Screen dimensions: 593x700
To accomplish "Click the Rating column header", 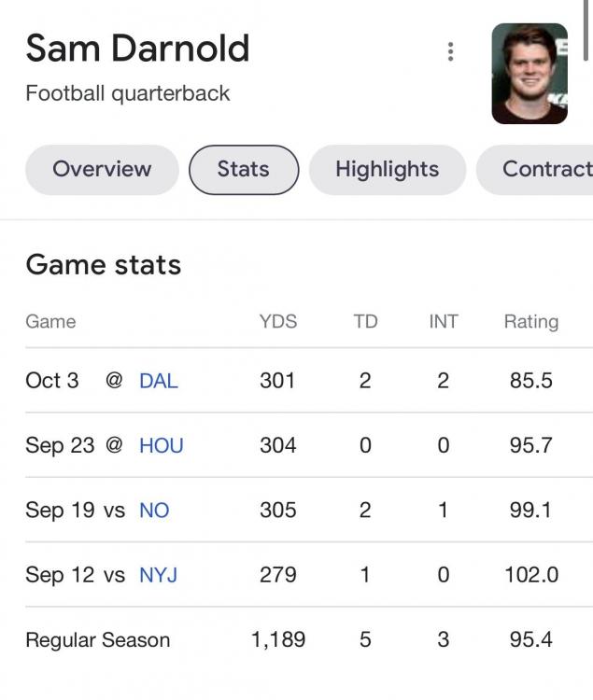I will 530,322.
